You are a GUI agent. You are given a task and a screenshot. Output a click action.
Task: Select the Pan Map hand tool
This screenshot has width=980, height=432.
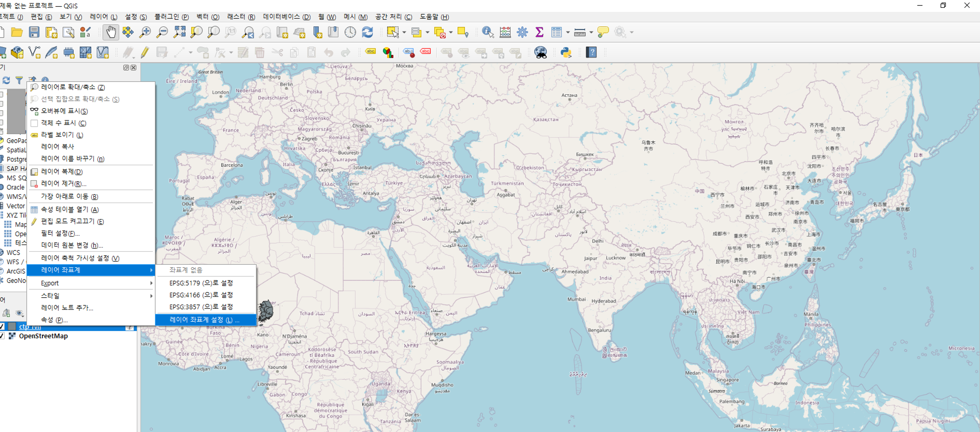pos(110,32)
